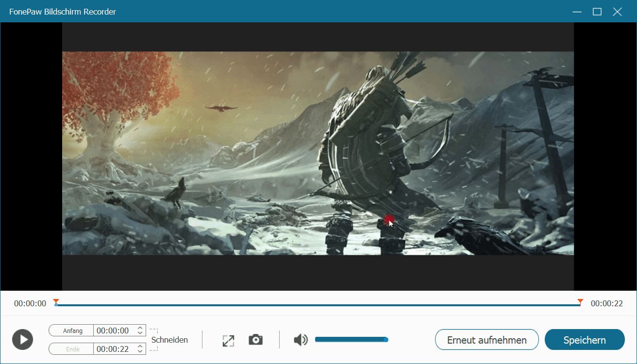637x364 pixels.
Task: Click Schneiden to trim the clip
Action: 169,340
